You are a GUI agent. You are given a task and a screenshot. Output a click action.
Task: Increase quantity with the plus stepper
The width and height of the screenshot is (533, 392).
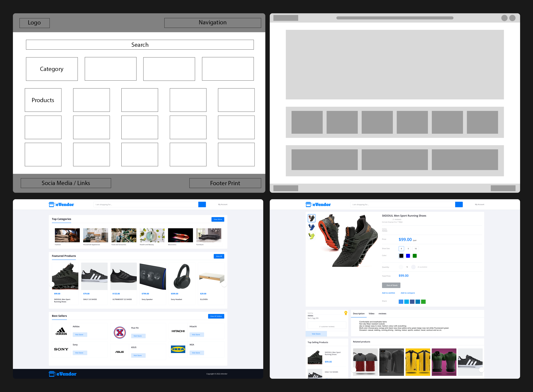pyautogui.click(x=413, y=267)
